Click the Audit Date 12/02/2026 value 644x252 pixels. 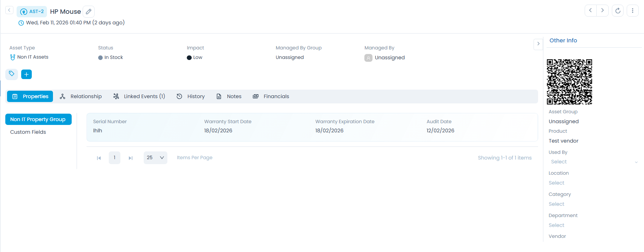pyautogui.click(x=440, y=131)
